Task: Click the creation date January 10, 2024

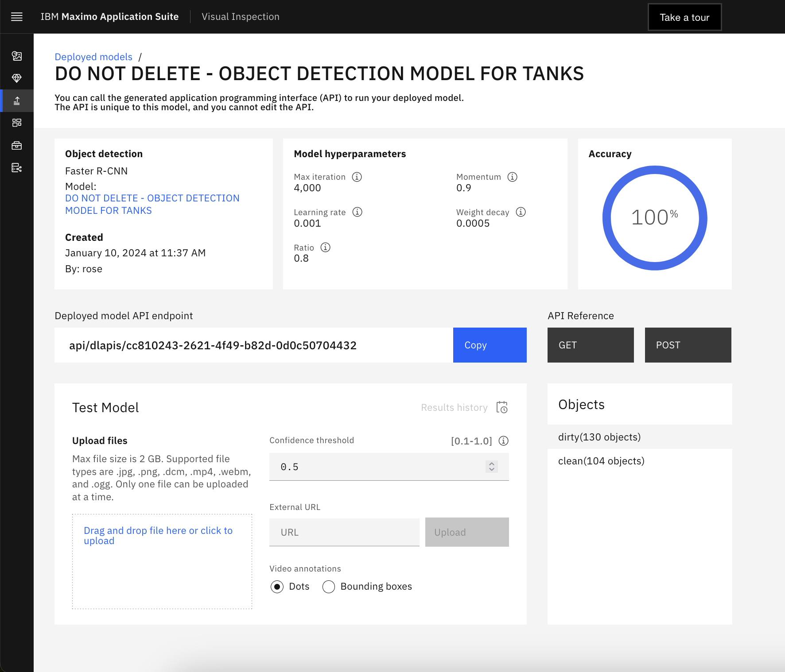Action: click(135, 253)
